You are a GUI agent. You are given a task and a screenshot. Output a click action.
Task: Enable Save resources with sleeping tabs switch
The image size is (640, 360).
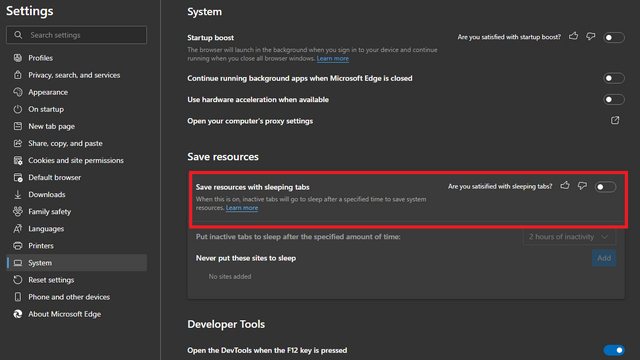pos(605,187)
